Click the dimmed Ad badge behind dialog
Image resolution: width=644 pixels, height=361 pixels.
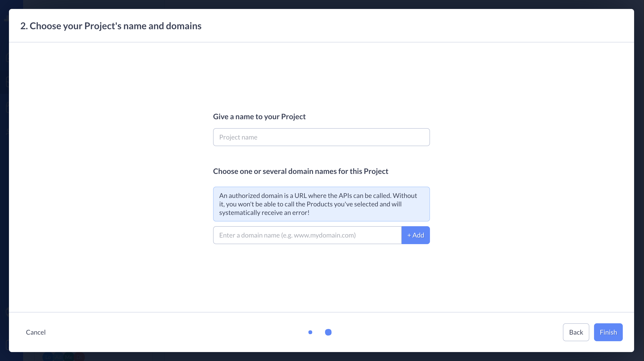coord(58,357)
